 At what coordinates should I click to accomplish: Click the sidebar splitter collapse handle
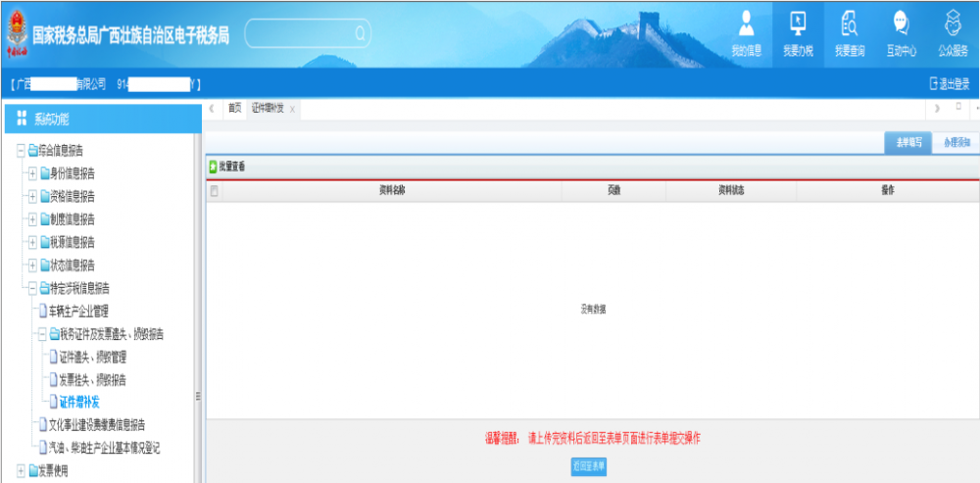coord(198,396)
